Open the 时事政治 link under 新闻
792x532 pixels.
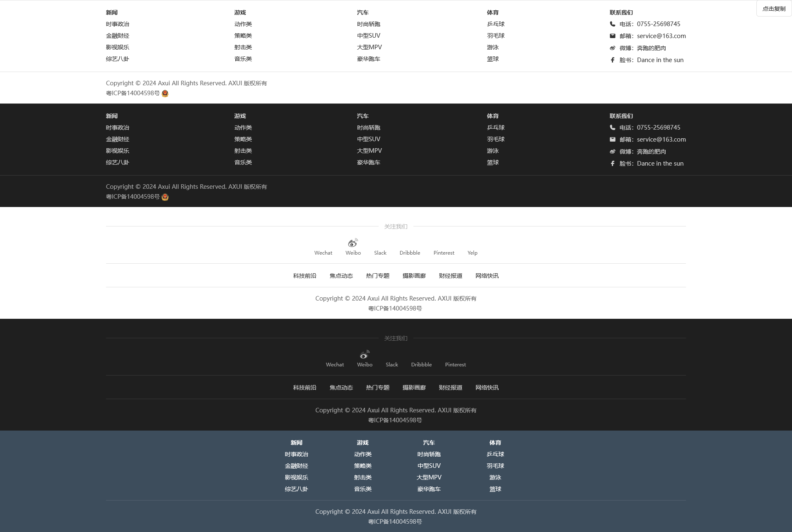[x=117, y=24]
